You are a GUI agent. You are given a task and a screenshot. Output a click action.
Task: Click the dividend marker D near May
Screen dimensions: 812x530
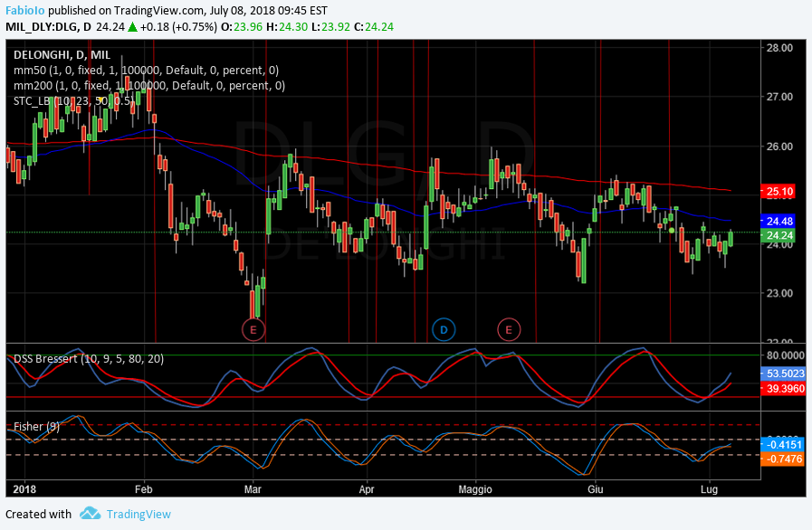point(444,330)
